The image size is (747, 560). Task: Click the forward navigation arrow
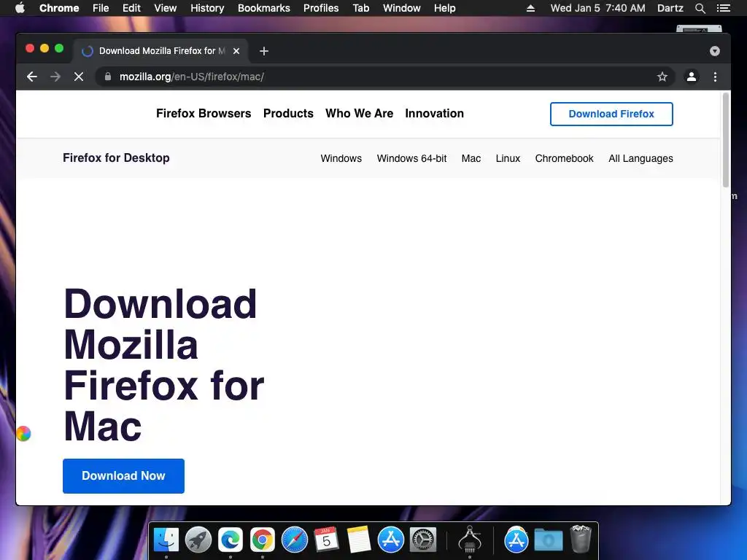[x=55, y=77]
